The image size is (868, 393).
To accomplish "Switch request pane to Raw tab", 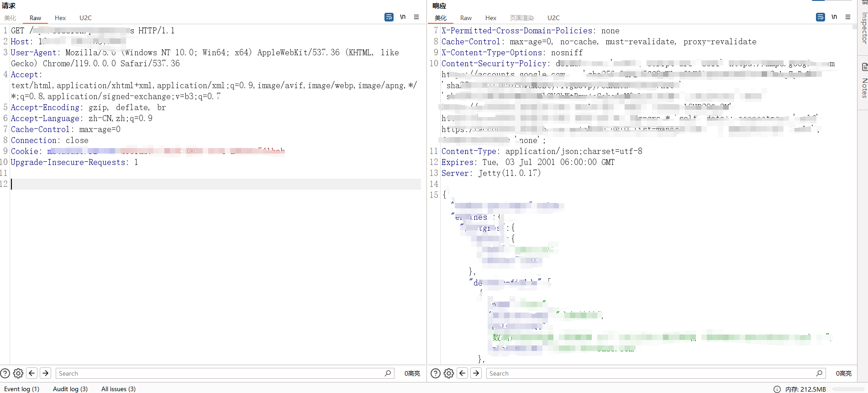I will coord(35,18).
